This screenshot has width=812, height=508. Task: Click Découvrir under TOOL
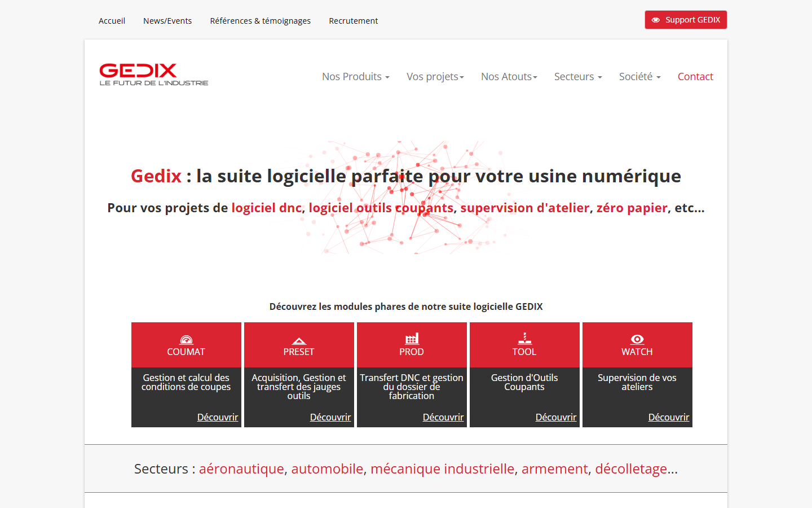556,417
